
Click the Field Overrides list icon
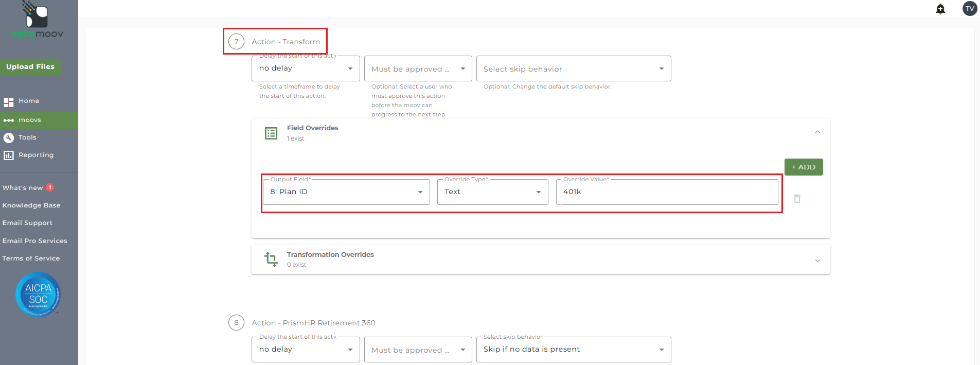click(x=271, y=133)
